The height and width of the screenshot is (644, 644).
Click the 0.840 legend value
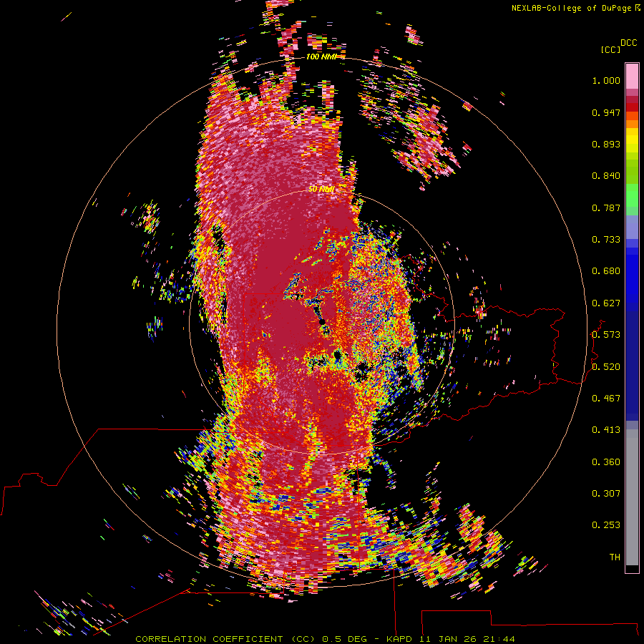pyautogui.click(x=606, y=176)
